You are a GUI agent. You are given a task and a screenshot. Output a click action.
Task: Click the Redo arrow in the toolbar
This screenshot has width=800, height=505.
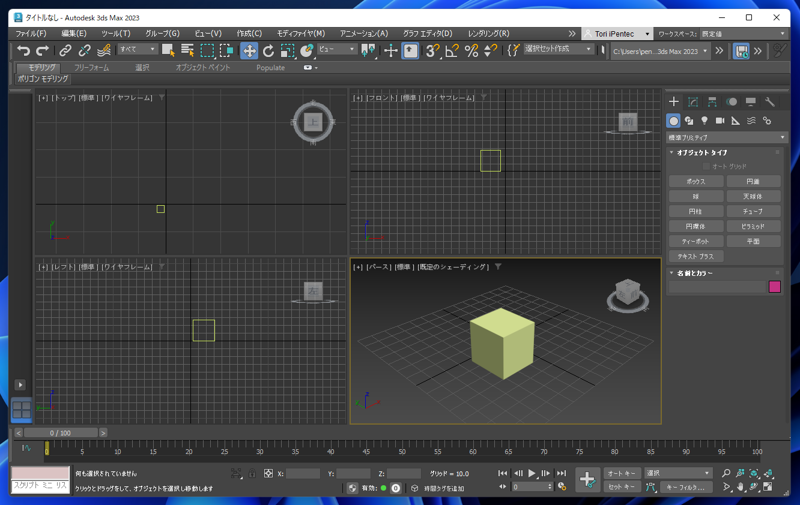[x=42, y=50]
